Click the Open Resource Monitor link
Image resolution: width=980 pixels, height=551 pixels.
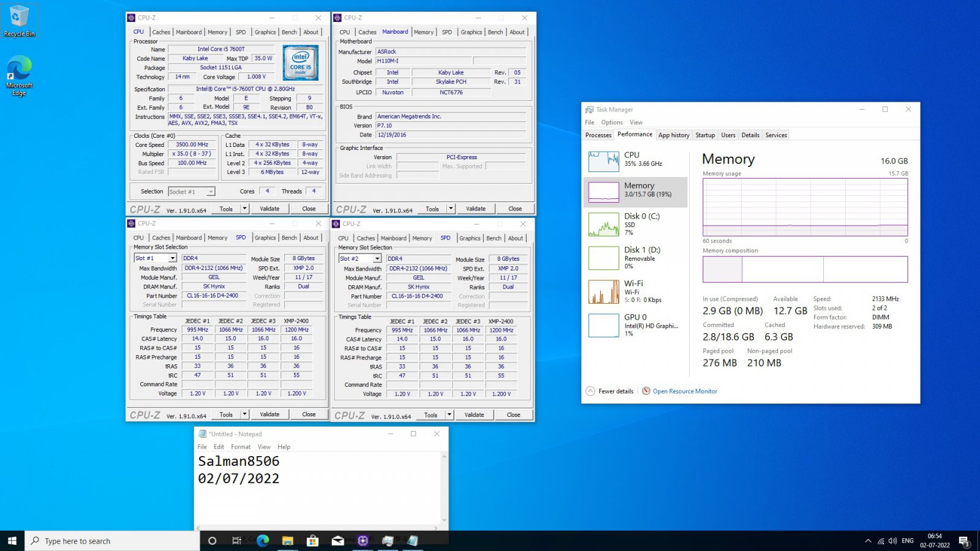click(684, 391)
